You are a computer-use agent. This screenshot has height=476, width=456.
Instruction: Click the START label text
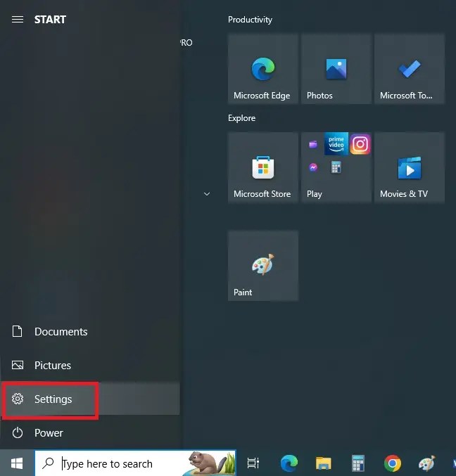click(50, 20)
